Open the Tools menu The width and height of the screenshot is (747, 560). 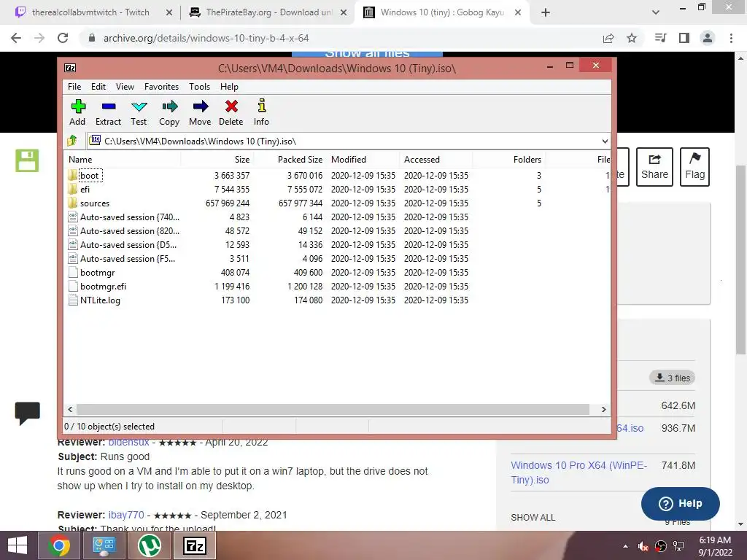point(199,87)
